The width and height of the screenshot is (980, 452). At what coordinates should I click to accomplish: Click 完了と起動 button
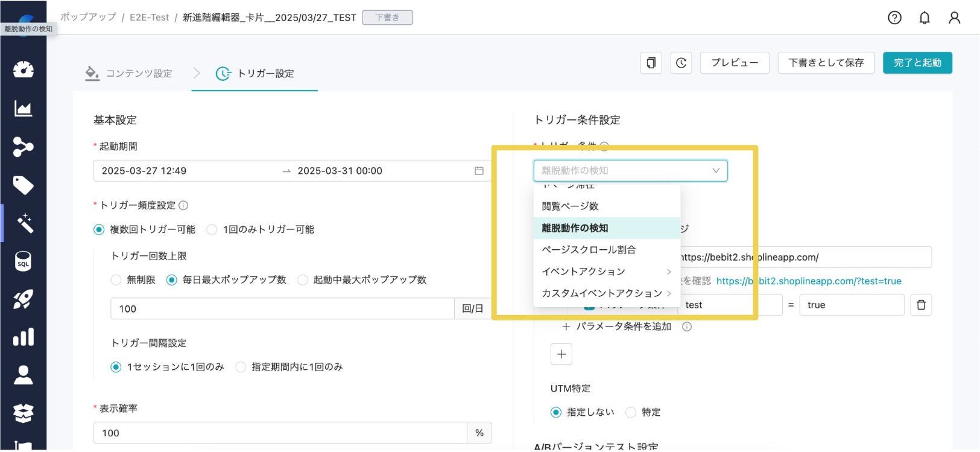click(917, 63)
